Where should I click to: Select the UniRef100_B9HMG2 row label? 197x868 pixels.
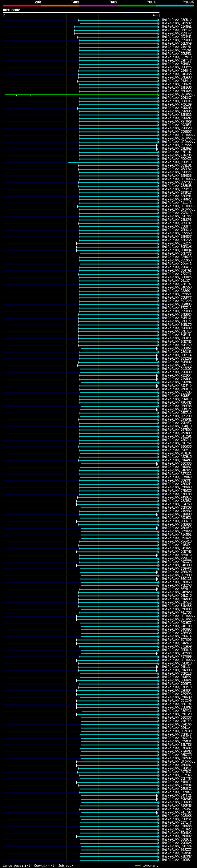tap(176, 64)
